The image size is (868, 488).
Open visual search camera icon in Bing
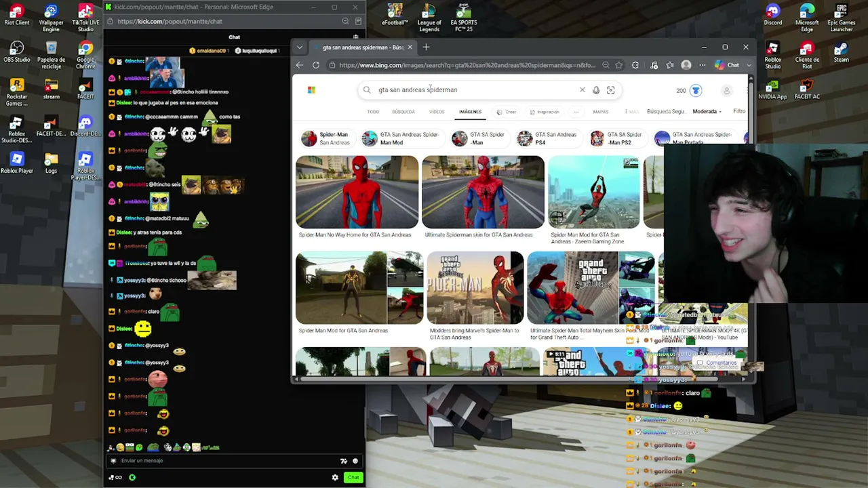point(610,89)
